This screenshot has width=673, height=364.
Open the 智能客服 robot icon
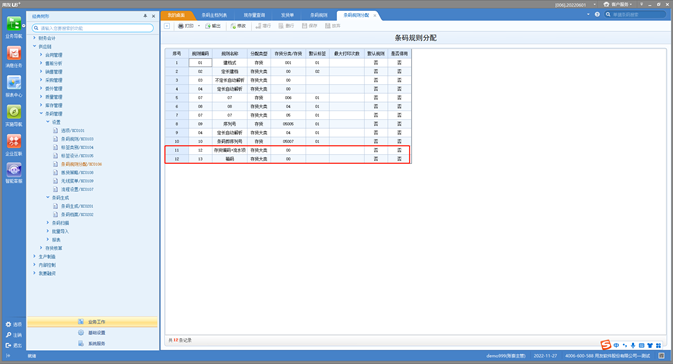tap(14, 170)
